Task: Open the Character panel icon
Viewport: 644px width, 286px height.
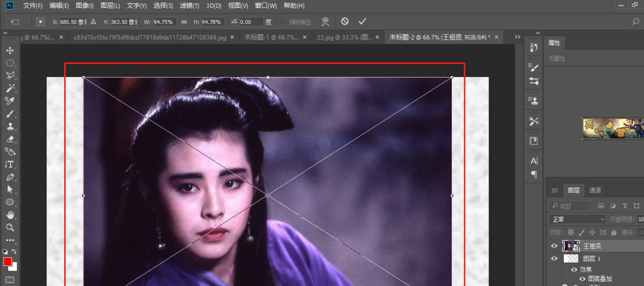Action: click(534, 161)
